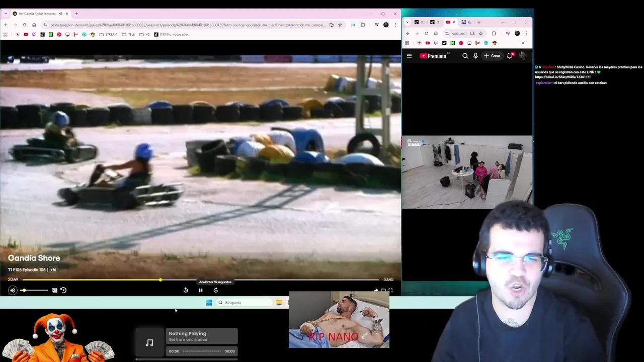Image resolution: width=644 pixels, height=362 pixels.
Task: Open File Explorer from taskbar
Action: pyautogui.click(x=279, y=303)
